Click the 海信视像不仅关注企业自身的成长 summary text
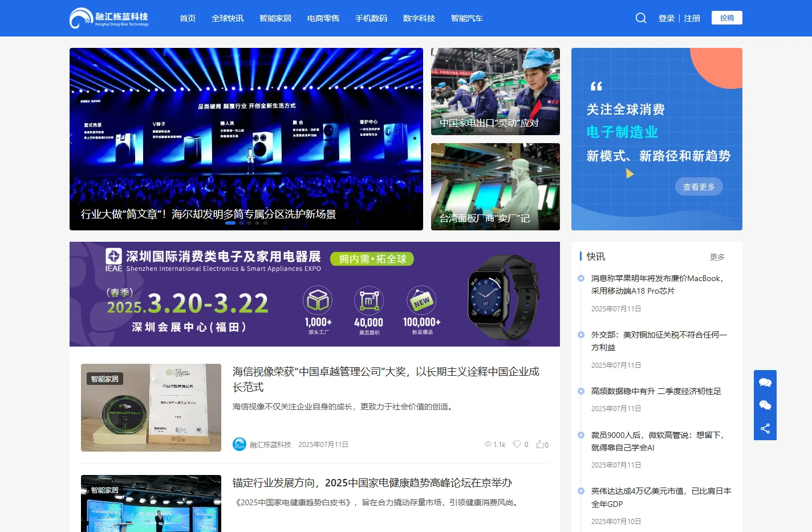812x532 pixels. point(343,407)
